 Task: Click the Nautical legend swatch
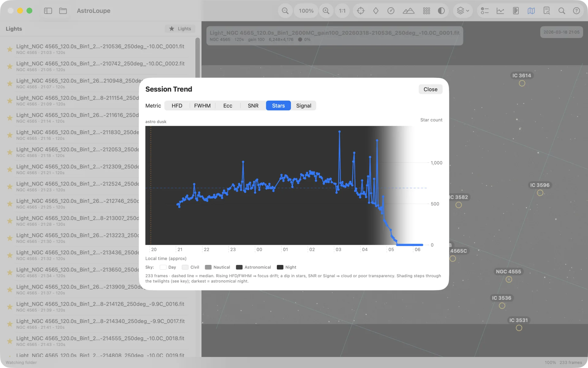pos(208,267)
